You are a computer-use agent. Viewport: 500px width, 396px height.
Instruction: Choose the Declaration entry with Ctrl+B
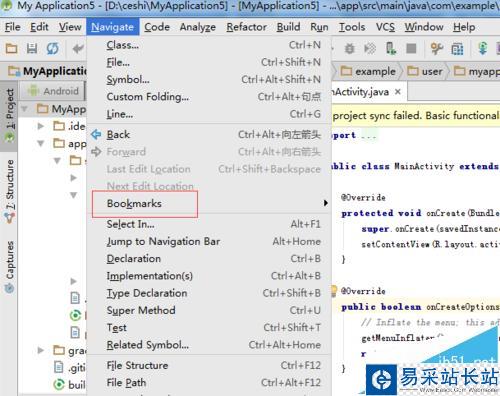209,259
